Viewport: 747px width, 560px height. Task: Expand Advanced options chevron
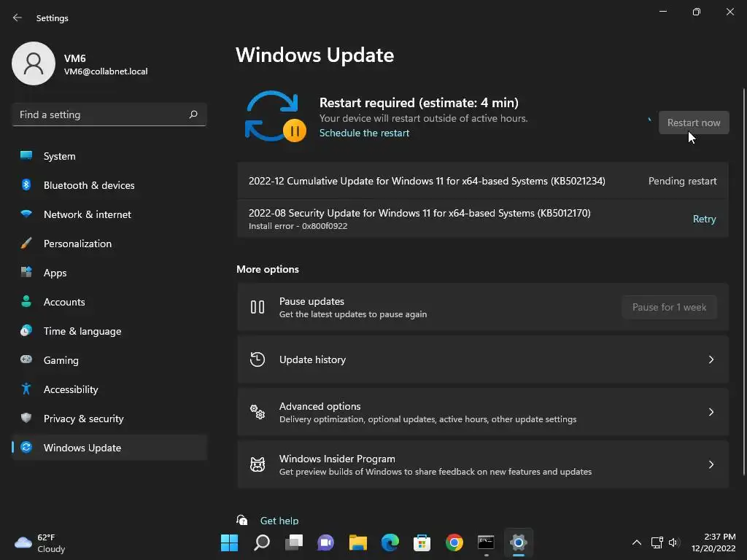coord(711,412)
